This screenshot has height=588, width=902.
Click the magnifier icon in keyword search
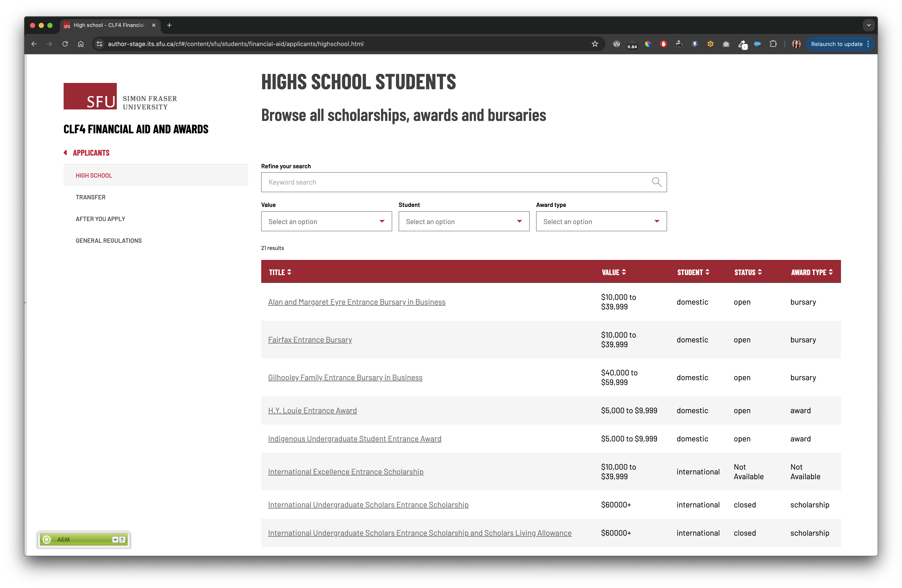tap(656, 182)
